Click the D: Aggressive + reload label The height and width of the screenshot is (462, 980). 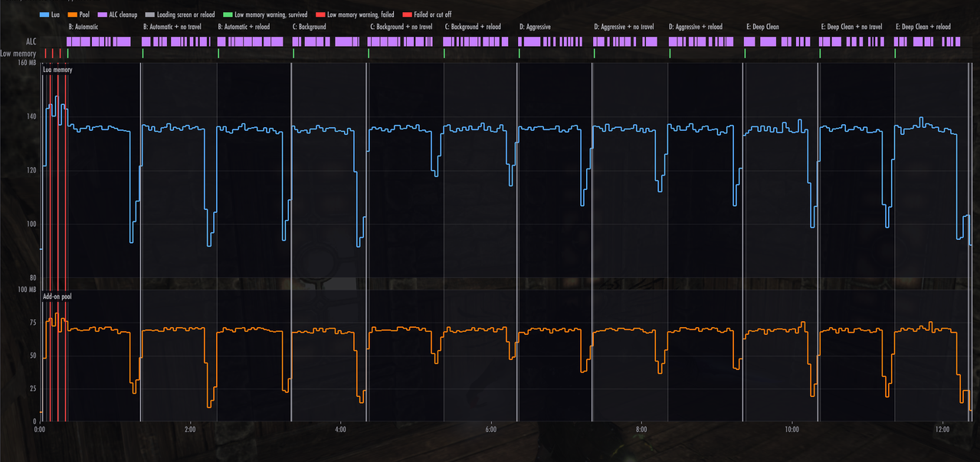pyautogui.click(x=696, y=27)
